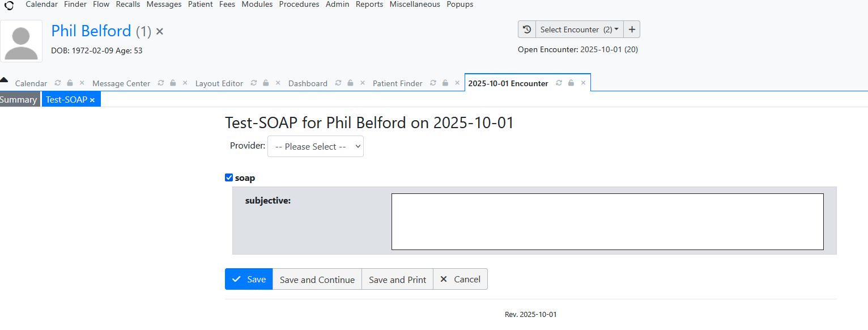Image resolution: width=868 pixels, height=330 pixels.
Task: Open Phil Belford patient name link
Action: (x=91, y=31)
